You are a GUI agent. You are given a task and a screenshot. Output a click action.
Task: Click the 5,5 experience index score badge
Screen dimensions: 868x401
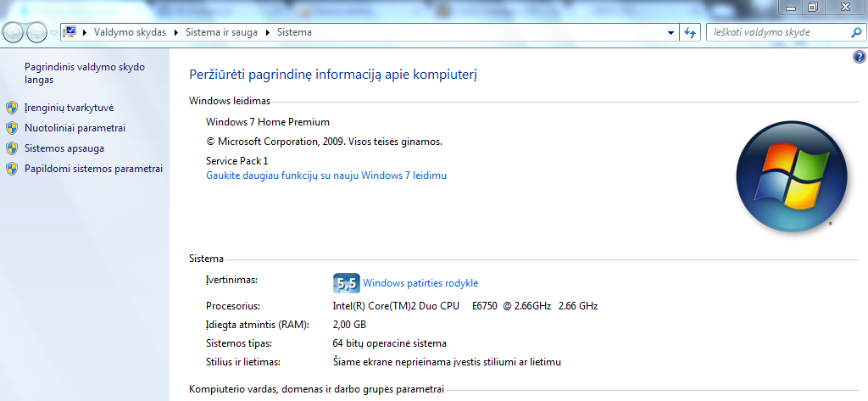[x=347, y=283]
